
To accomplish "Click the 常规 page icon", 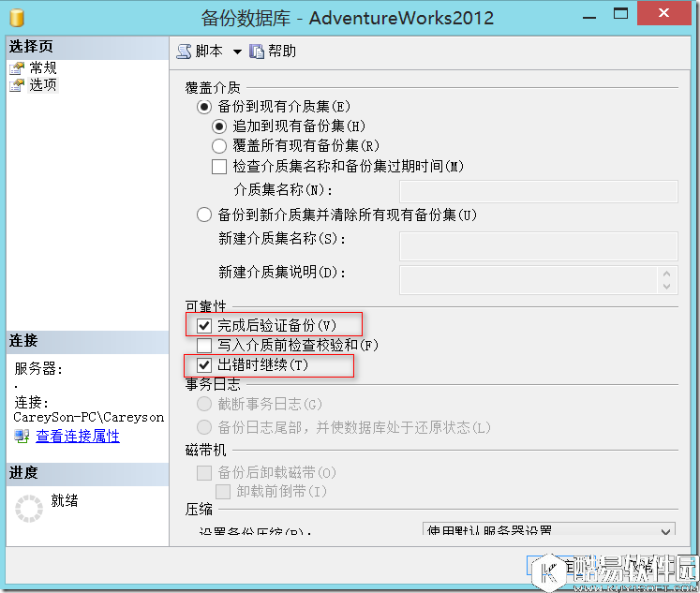I will click(17, 67).
